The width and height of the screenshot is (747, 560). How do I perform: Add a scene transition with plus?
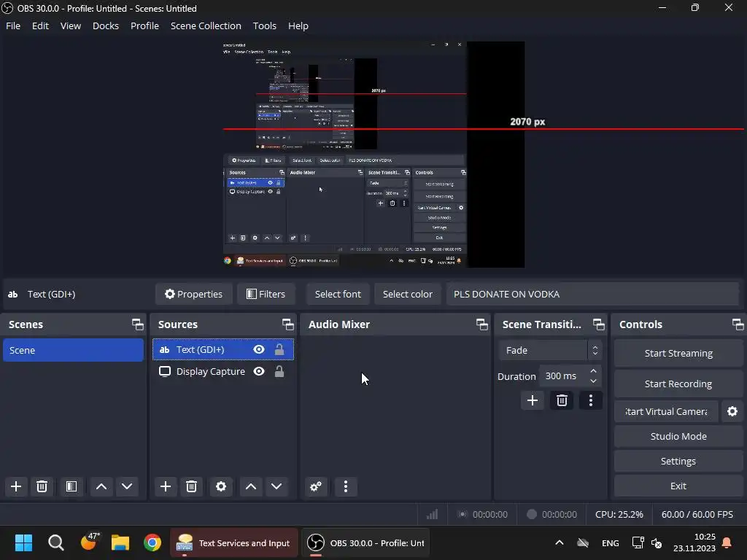tap(532, 400)
